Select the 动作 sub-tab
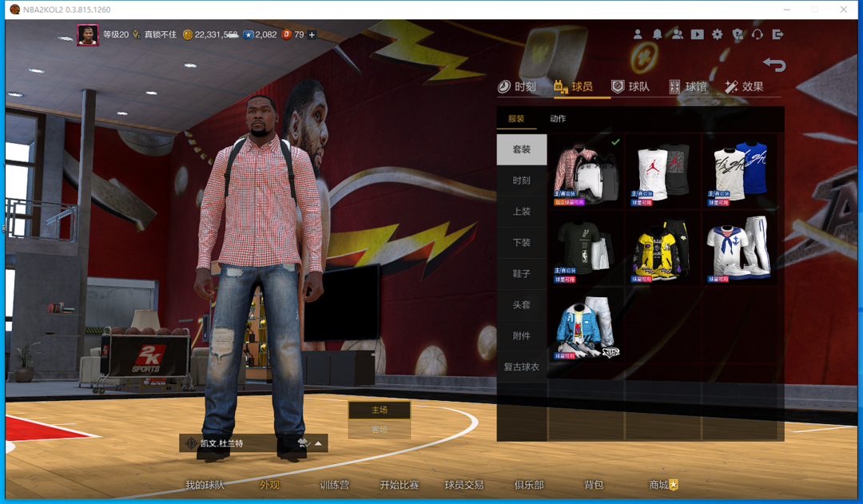This screenshot has height=504, width=863. pos(558,118)
